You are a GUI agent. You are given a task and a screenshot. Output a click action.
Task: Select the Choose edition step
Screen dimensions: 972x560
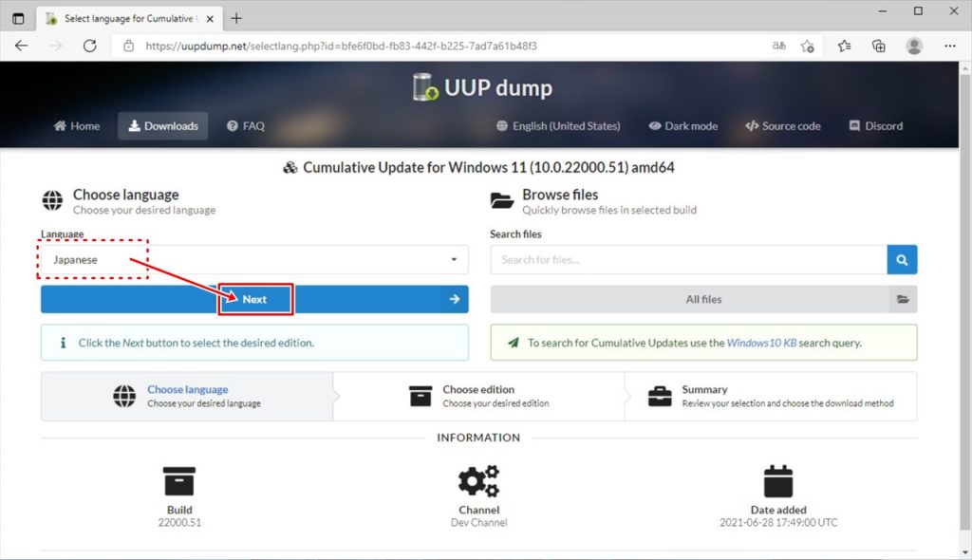pyautogui.click(x=478, y=397)
